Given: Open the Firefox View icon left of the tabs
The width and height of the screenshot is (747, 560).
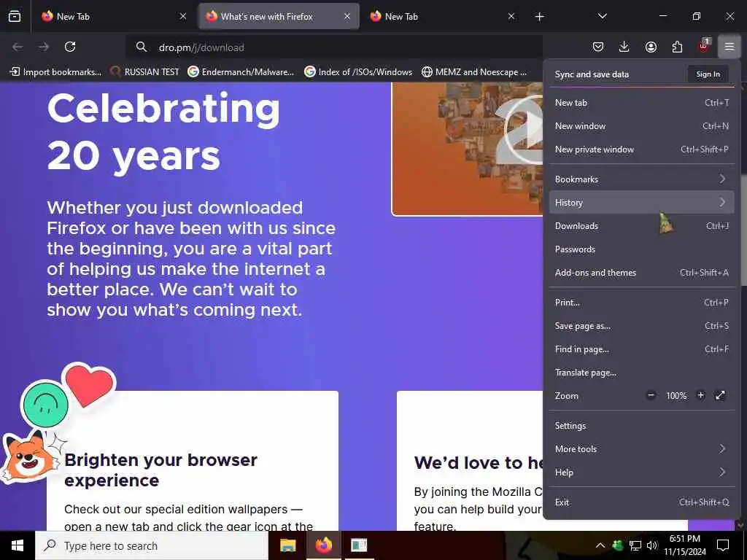Looking at the screenshot, I should pyautogui.click(x=15, y=16).
